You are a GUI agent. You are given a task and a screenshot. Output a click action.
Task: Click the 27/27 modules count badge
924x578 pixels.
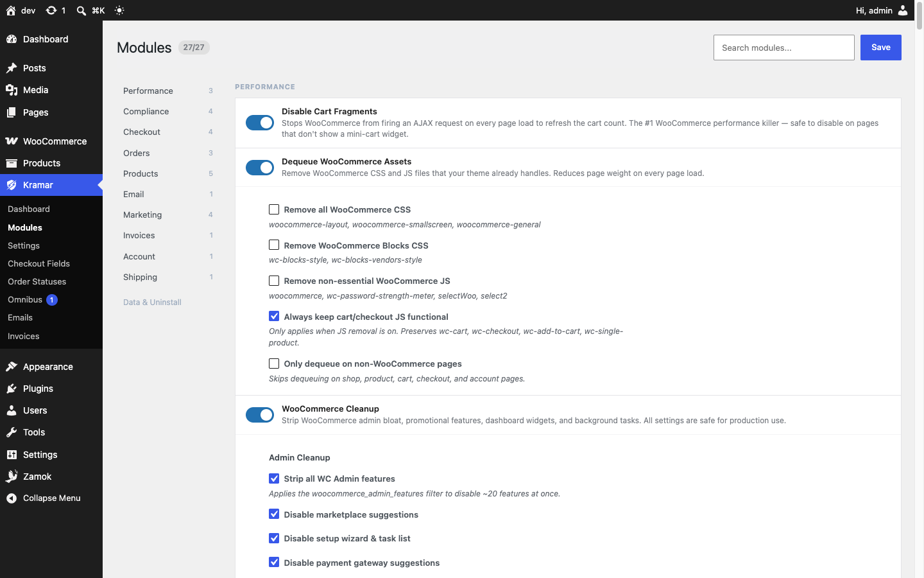pyautogui.click(x=194, y=48)
